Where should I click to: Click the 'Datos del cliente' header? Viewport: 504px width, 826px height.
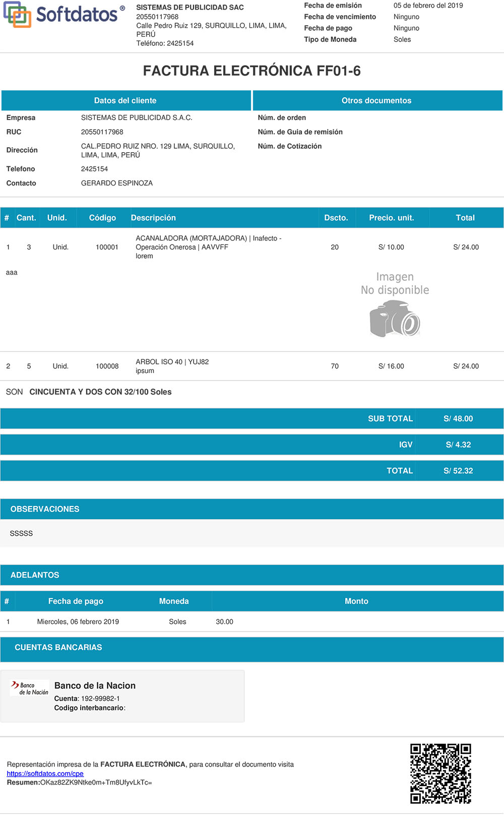click(125, 101)
